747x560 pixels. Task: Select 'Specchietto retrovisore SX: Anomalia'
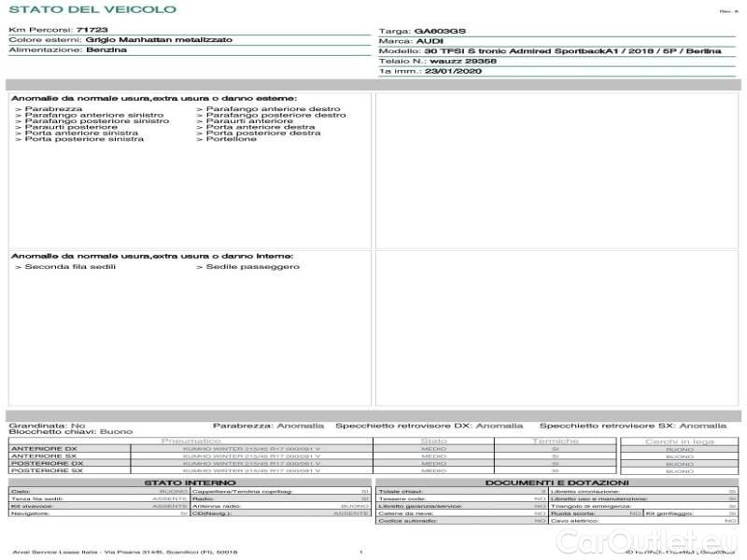tap(633, 426)
